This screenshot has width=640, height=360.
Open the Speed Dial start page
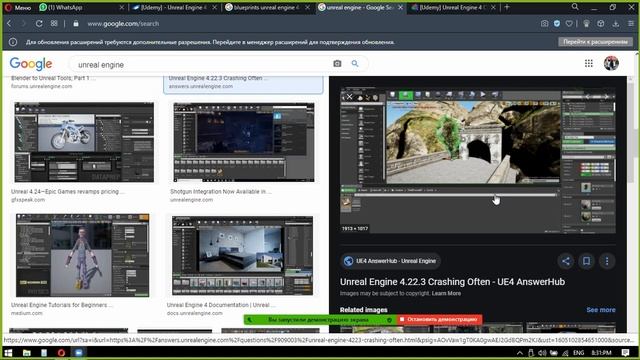[54, 24]
